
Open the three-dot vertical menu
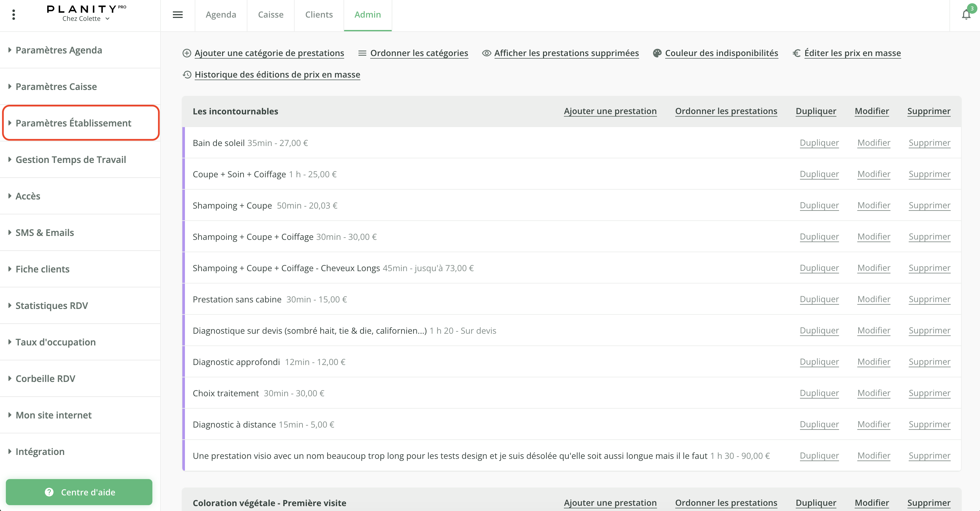14,14
